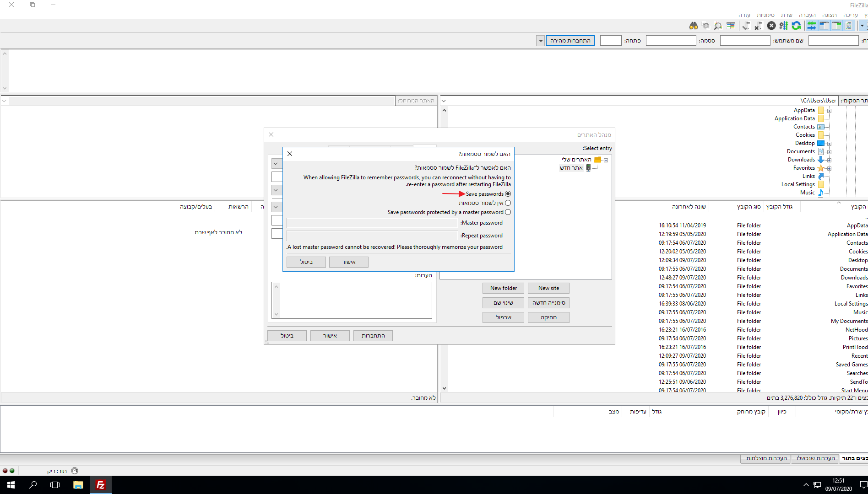Expand the Downloads folder in local tree

[829, 160]
